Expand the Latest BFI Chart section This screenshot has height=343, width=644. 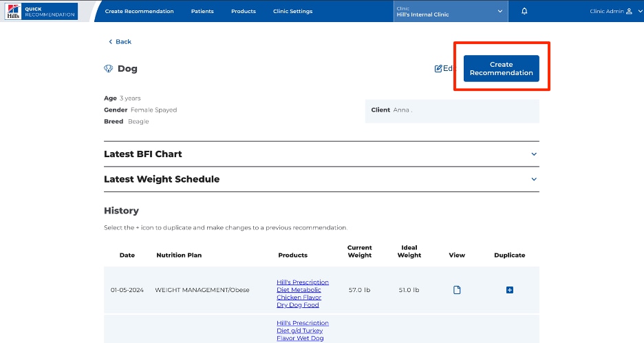321,154
